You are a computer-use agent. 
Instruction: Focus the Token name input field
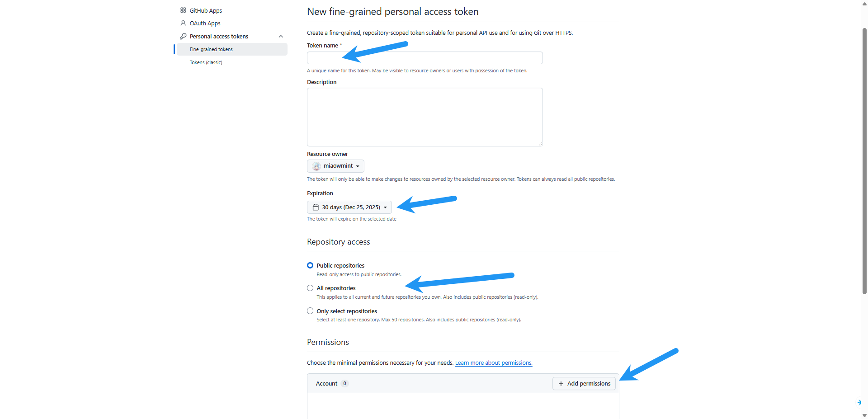[x=425, y=58]
